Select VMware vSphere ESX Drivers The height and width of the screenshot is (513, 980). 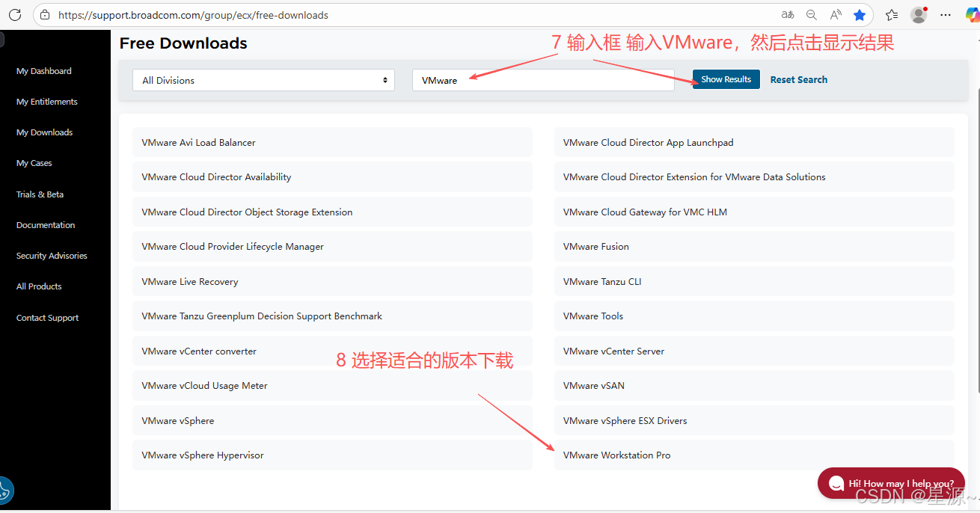click(x=754, y=420)
